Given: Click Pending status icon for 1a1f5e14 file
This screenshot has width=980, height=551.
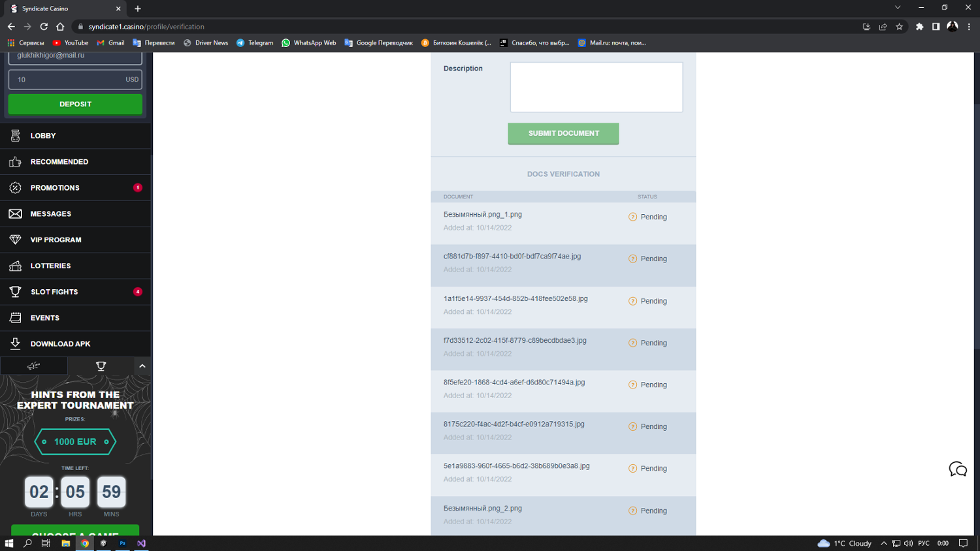Looking at the screenshot, I should pos(632,302).
